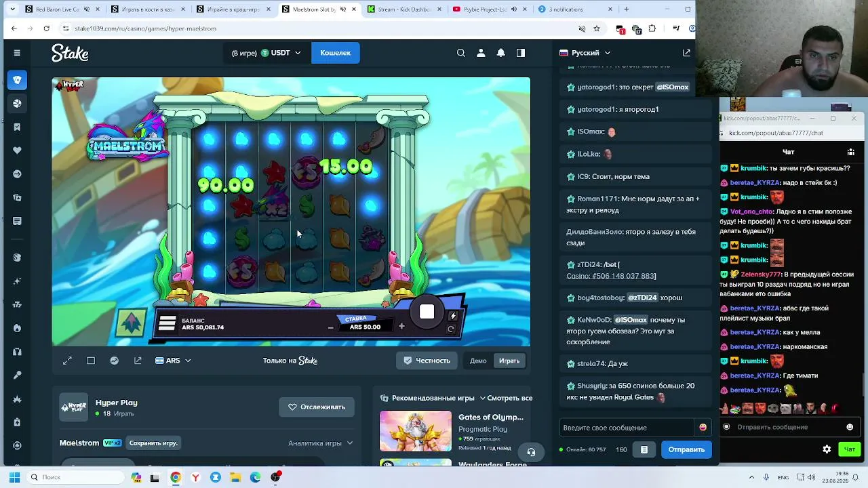Screen dimensions: 868x488
Task: Click the green Чат button in Kick
Action: tap(849, 449)
